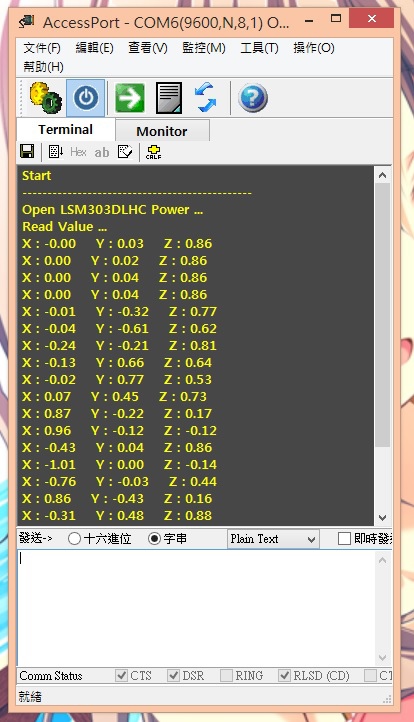
Task: Toggle the DSR status checkbox
Action: [x=174, y=675]
